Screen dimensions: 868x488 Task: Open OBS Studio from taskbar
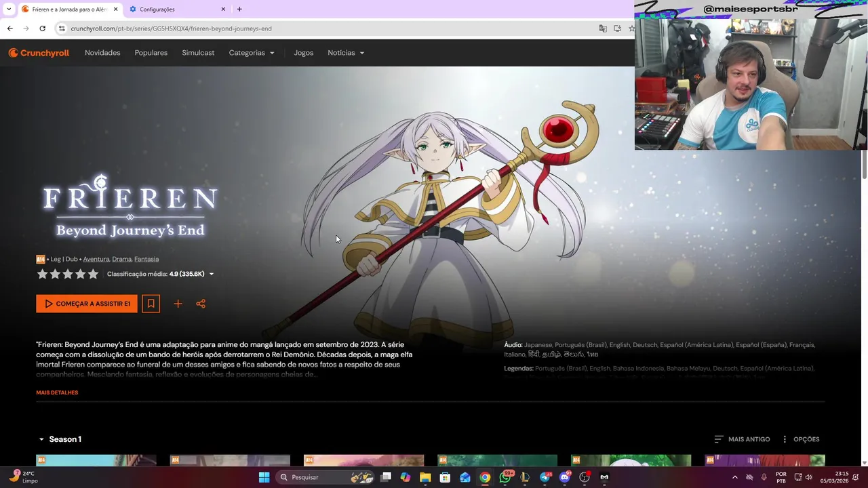(585, 477)
